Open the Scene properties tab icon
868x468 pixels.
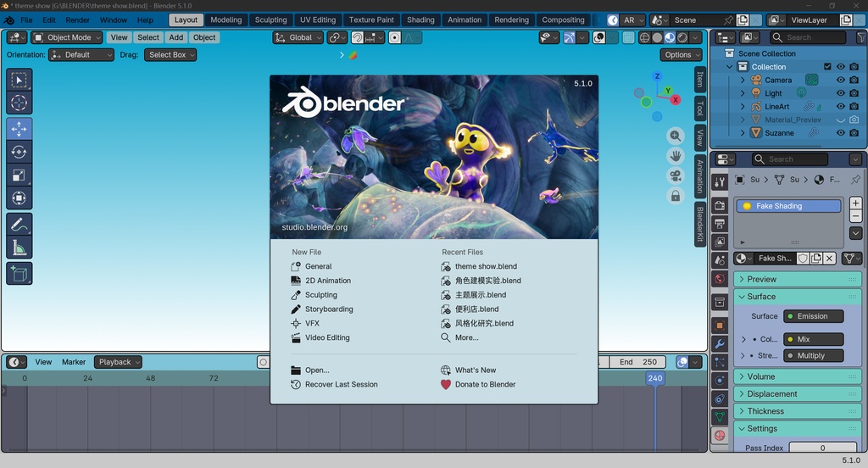pyautogui.click(x=720, y=260)
